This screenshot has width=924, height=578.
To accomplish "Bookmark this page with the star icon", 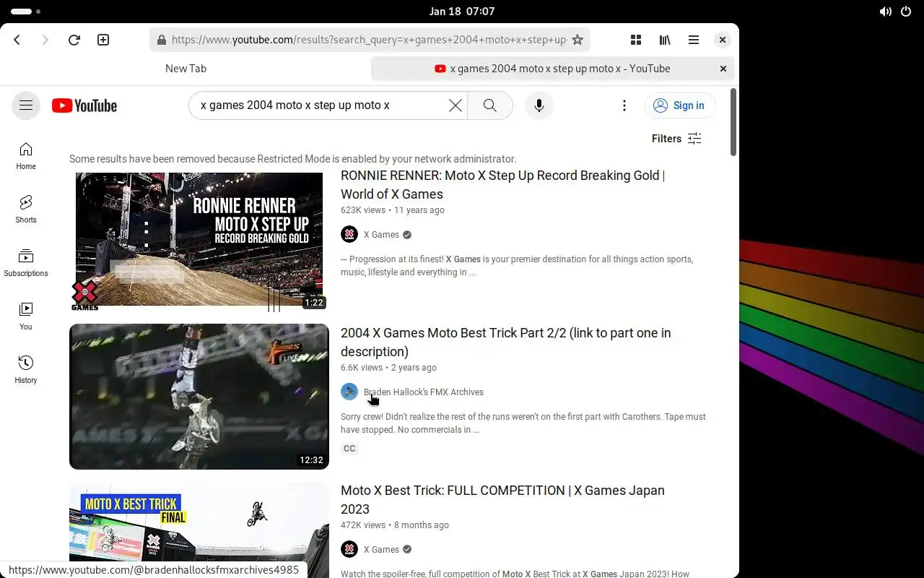I will pyautogui.click(x=577, y=40).
